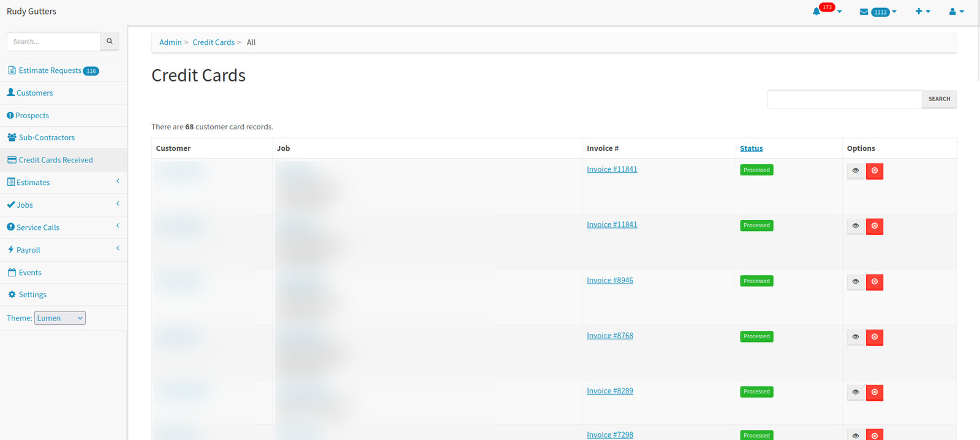The height and width of the screenshot is (440, 980).
Task: Expand the Service Calls submenu chevron
Action: (x=118, y=226)
